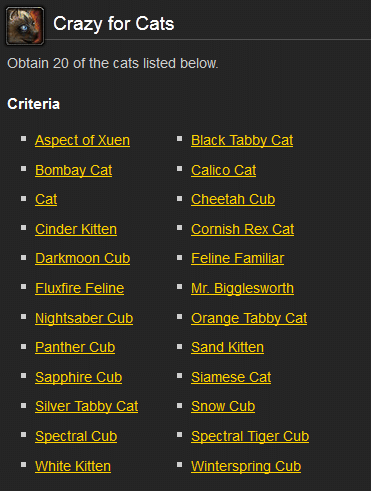
Task: Click the Crazy for Cats achievement icon
Action: click(x=25, y=26)
